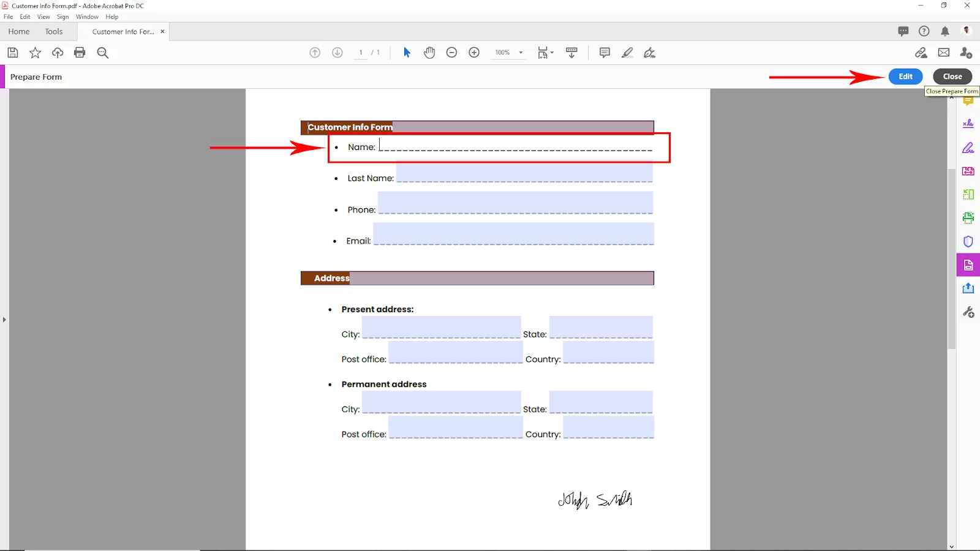Expand the left navigation pane arrow

[4, 320]
